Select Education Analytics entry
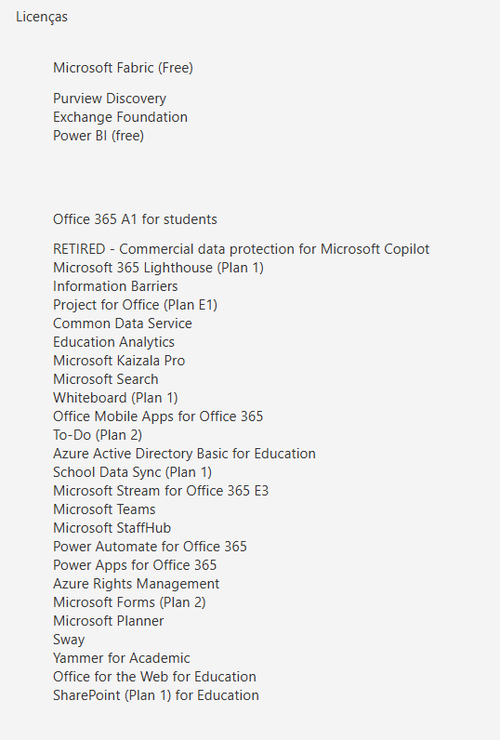 (113, 342)
